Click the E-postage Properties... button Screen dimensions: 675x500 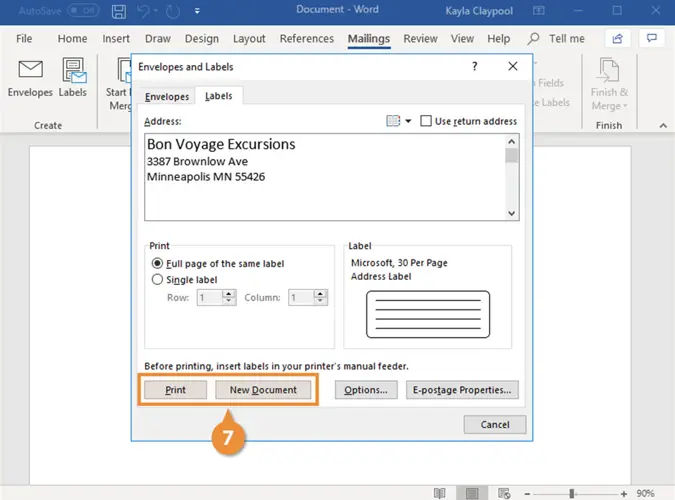[462, 390]
